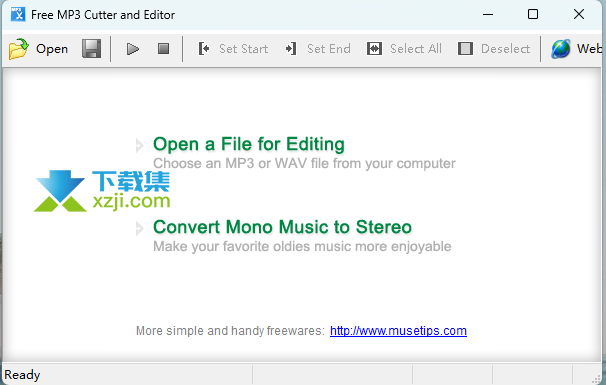
Task: Click the Save floppy disk icon
Action: point(91,49)
